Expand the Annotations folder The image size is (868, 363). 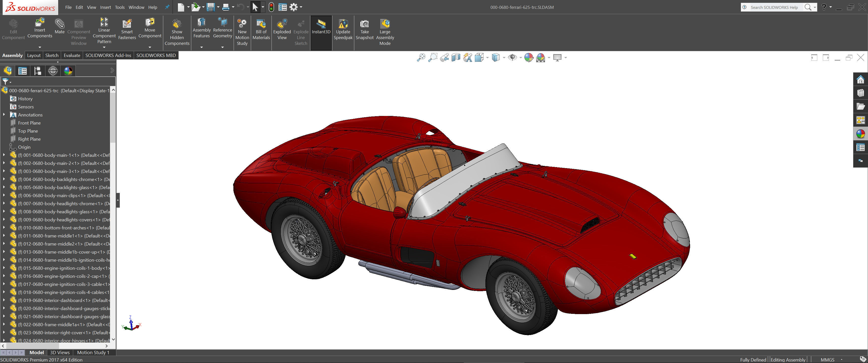coord(4,115)
